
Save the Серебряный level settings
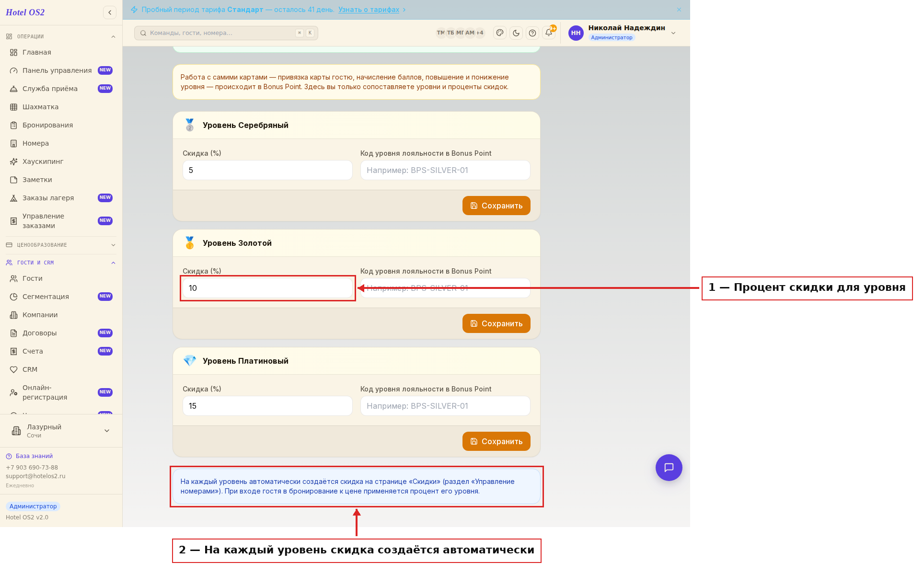point(497,206)
